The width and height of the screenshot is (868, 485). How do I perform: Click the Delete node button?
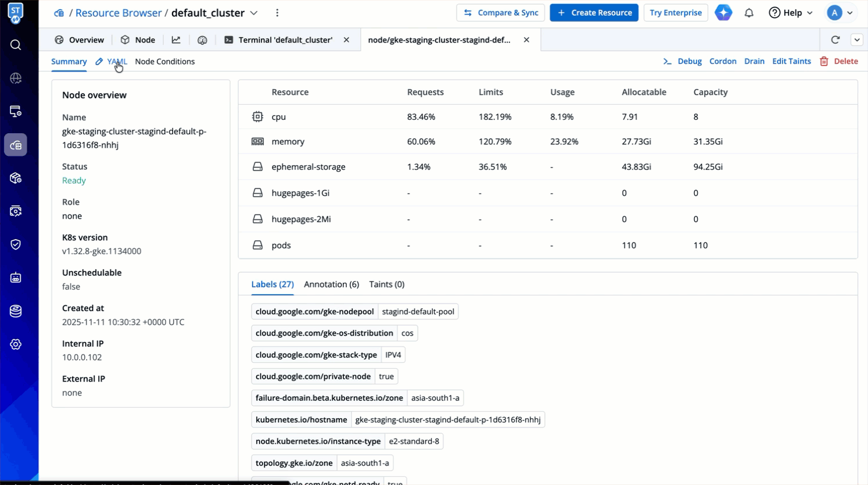click(x=839, y=61)
